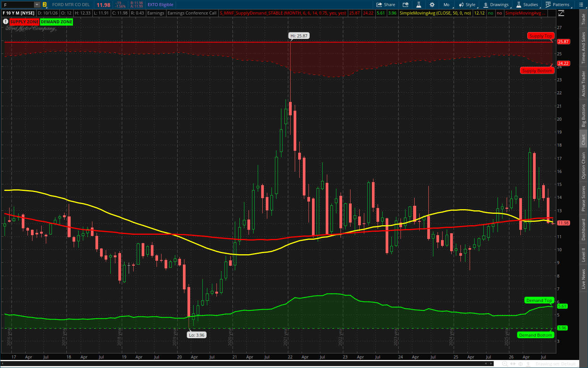Open the Drawings tools menu
Viewport: 588px width, 368px height.
tap(496, 5)
